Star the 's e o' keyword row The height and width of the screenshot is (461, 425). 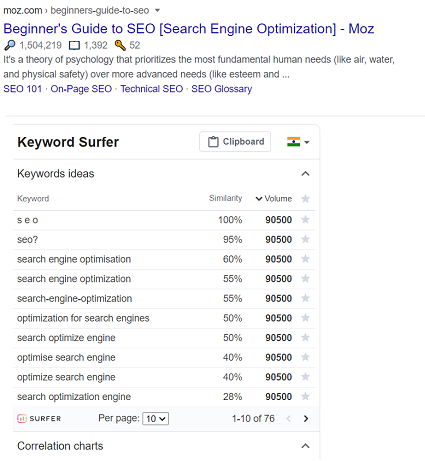[x=305, y=219]
